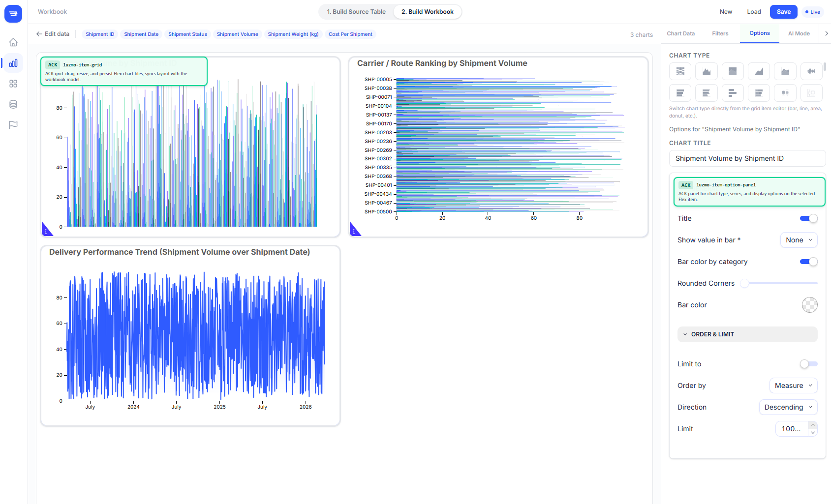The width and height of the screenshot is (831, 504).
Task: Open the Show value in bar dropdown
Action: [x=799, y=240]
